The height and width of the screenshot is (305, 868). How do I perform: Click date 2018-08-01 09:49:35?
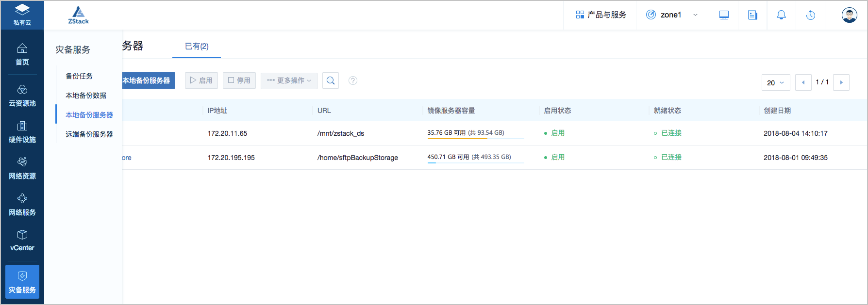pyautogui.click(x=796, y=158)
